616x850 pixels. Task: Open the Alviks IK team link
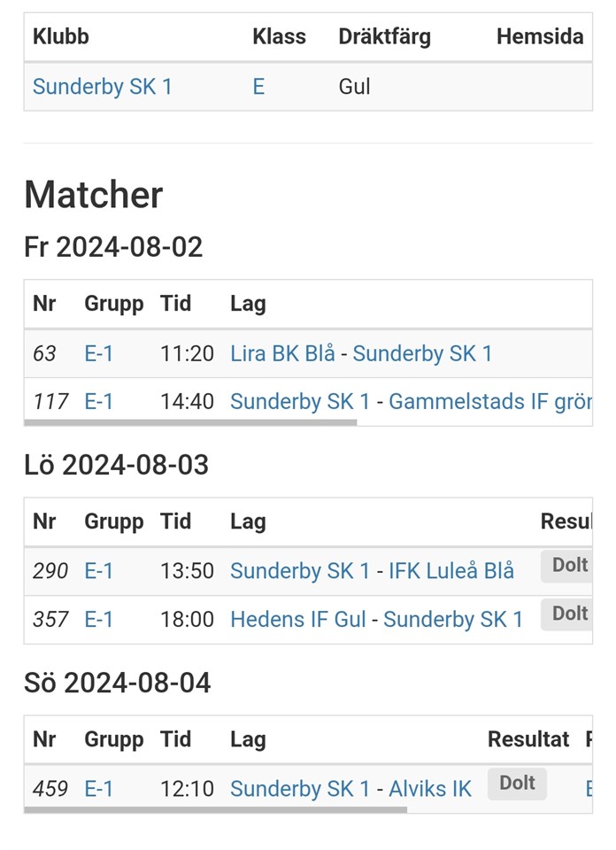coord(430,789)
